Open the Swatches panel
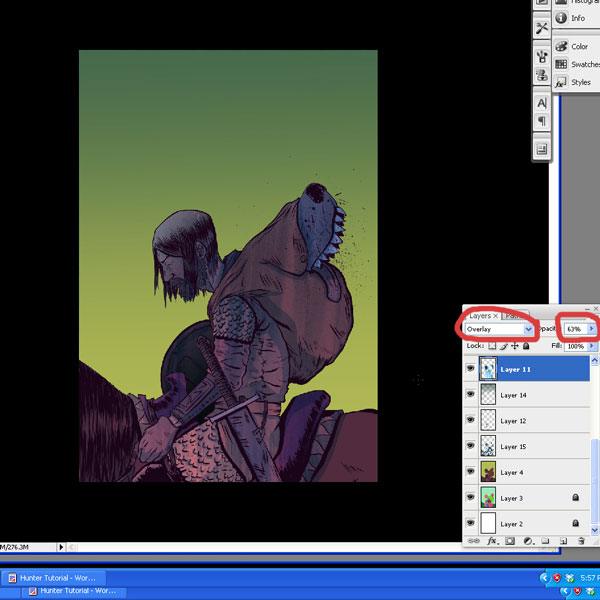 (x=583, y=64)
